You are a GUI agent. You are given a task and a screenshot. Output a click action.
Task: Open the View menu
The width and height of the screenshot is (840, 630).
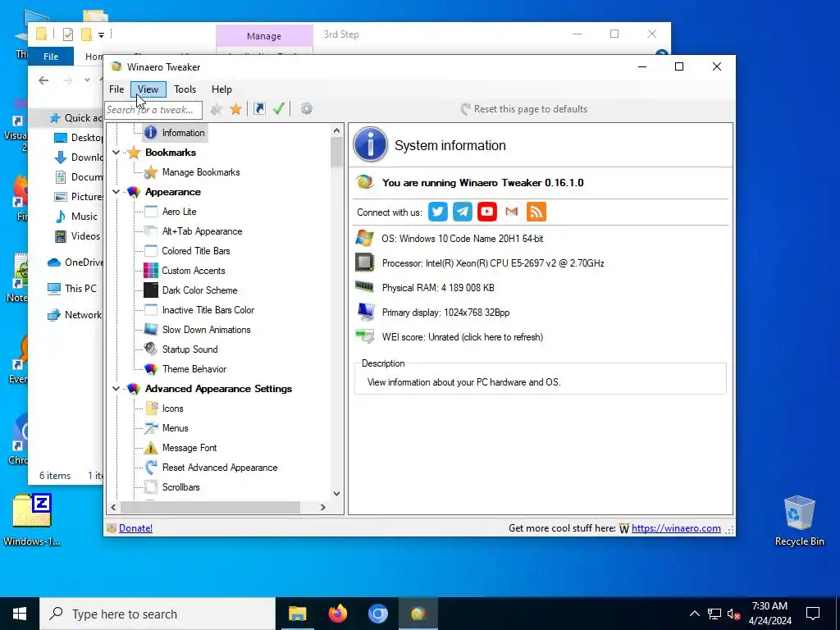point(148,89)
